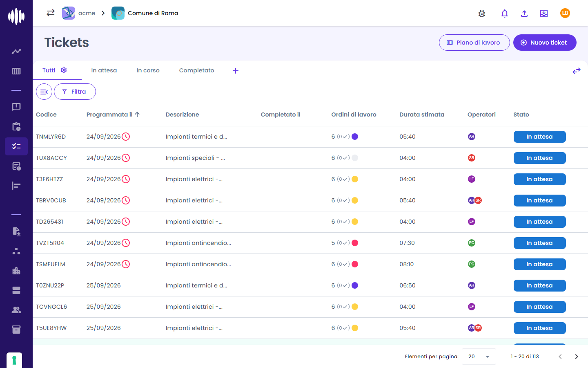Open Piano di lavoro
Viewport: 588px width, 368px height.
[x=474, y=43]
